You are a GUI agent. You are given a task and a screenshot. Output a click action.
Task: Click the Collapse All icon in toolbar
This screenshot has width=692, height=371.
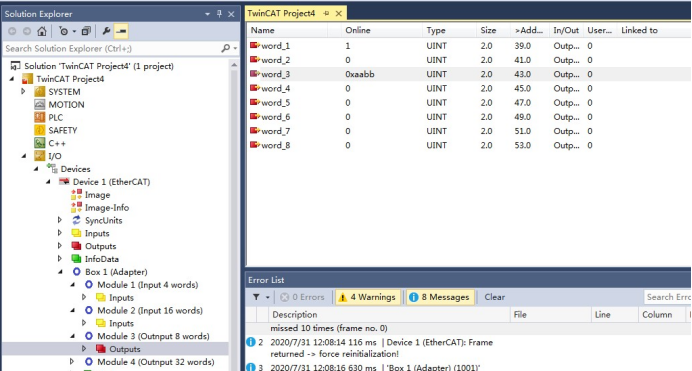point(86,31)
